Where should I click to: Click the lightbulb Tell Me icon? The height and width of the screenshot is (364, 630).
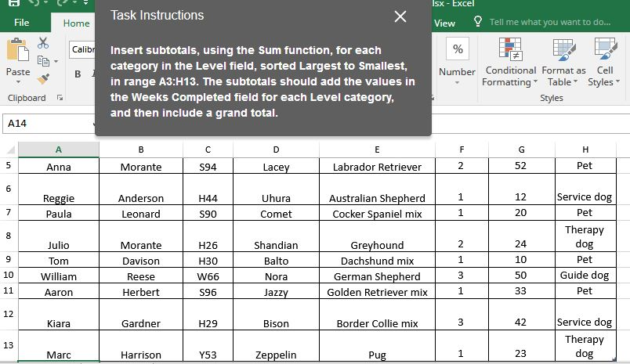click(478, 21)
